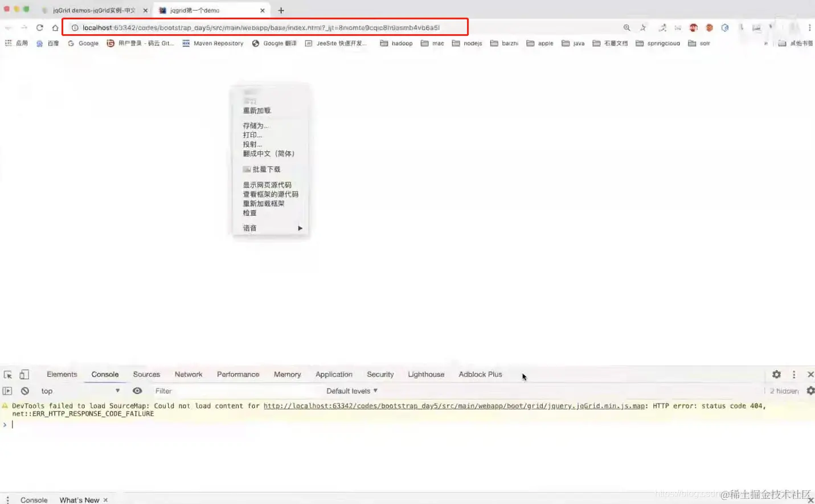Show more hidden bookmarks chevron

pos(766,43)
